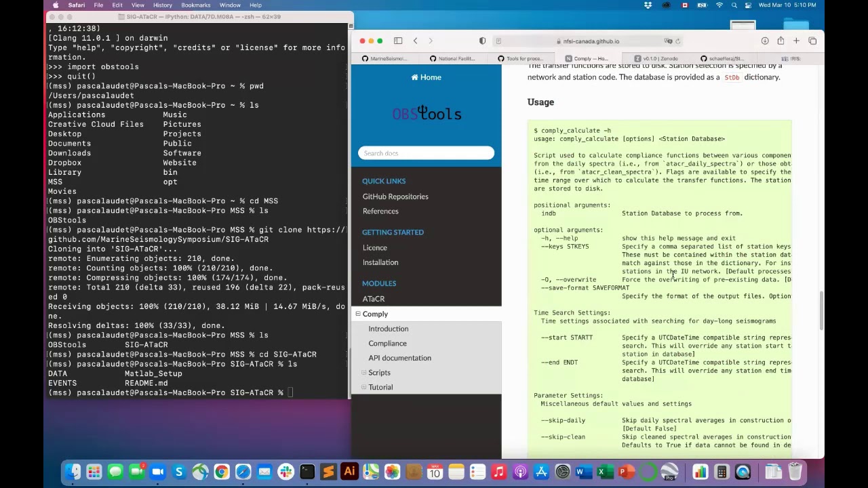This screenshot has width=868, height=488.
Task: Switch to the MarineSeismol... tab
Action: 384,58
